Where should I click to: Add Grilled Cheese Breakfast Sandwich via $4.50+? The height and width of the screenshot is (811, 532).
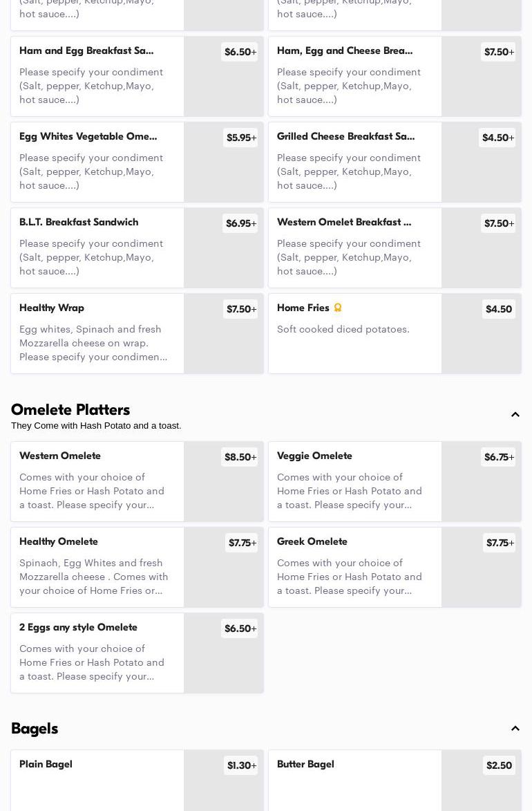click(x=497, y=138)
